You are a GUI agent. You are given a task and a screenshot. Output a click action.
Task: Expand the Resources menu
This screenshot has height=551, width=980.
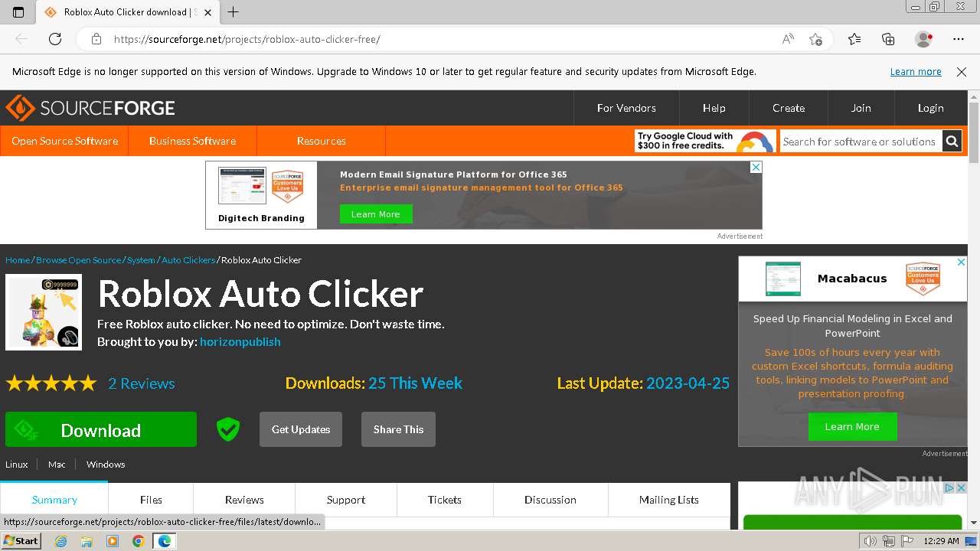[x=322, y=141]
